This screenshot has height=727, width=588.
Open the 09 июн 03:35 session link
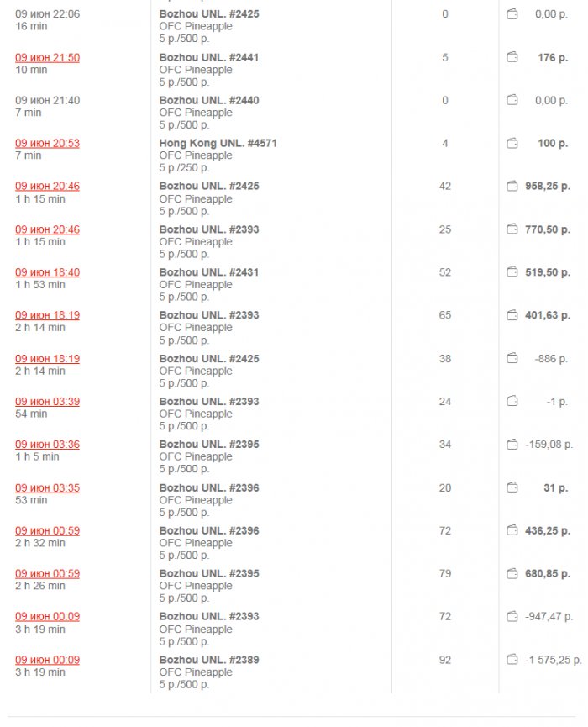click(x=48, y=487)
